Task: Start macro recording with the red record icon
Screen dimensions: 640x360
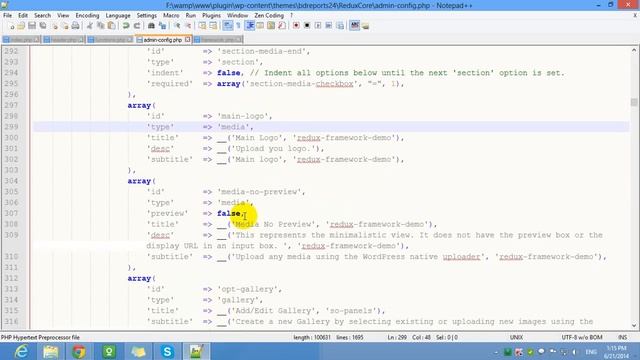Action: [296, 26]
